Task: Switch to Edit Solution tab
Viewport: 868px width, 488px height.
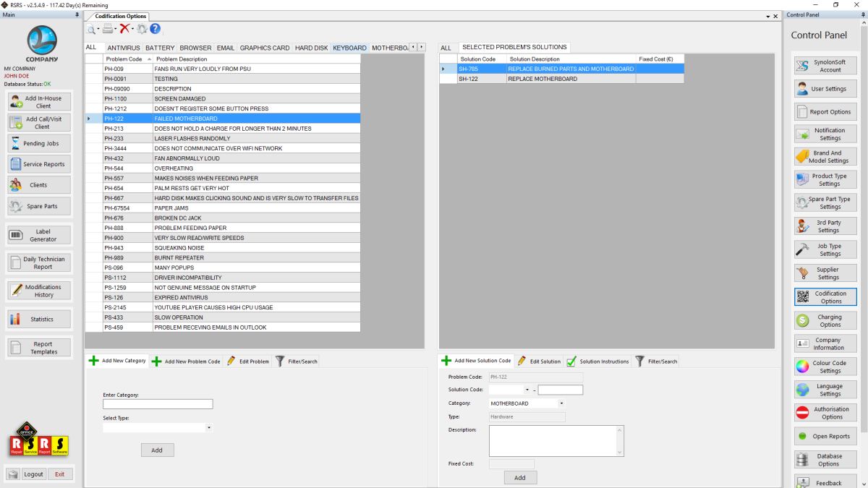Action: click(x=539, y=361)
